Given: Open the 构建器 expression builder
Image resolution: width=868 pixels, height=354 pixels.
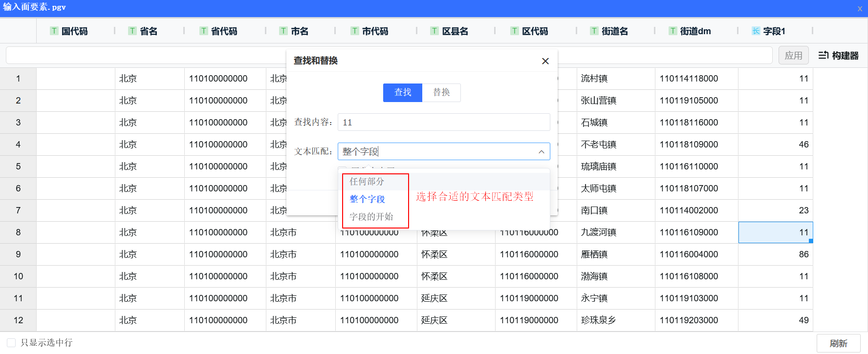Looking at the screenshot, I should coord(838,56).
